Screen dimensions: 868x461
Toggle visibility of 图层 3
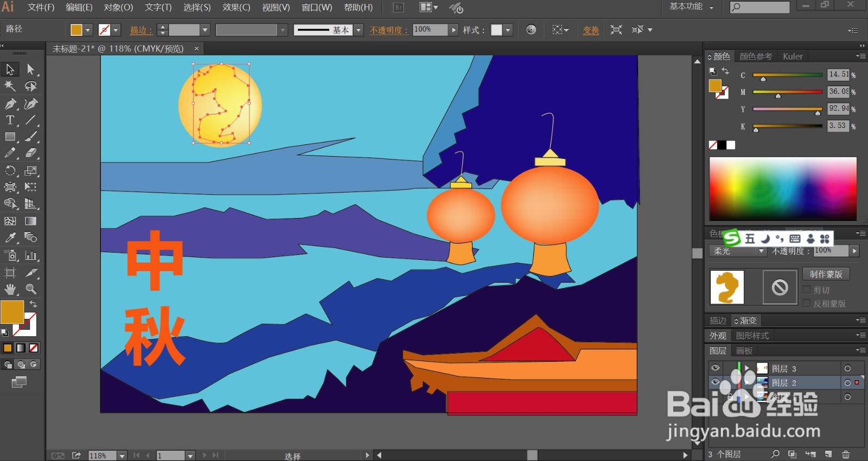coord(716,368)
